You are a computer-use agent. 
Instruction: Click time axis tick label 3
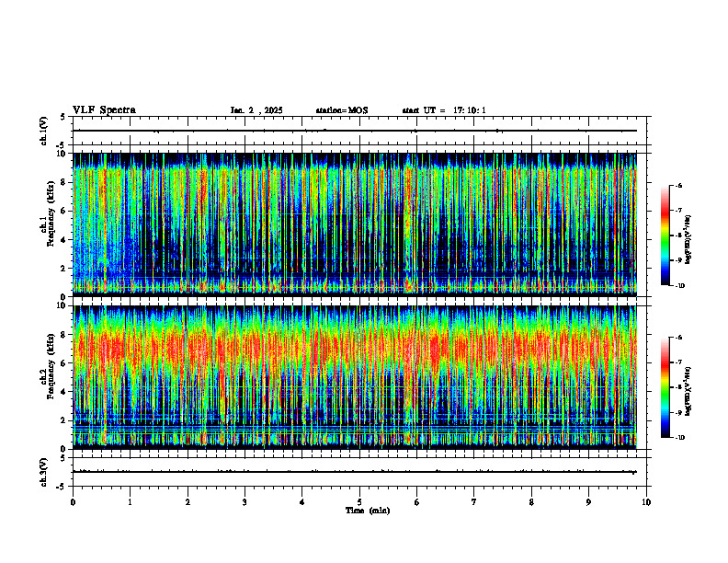(x=245, y=502)
